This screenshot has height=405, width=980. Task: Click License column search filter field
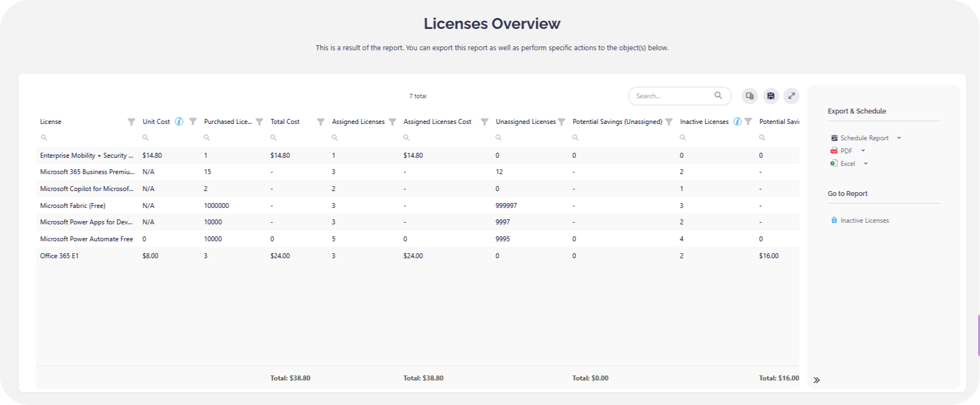[87, 138]
